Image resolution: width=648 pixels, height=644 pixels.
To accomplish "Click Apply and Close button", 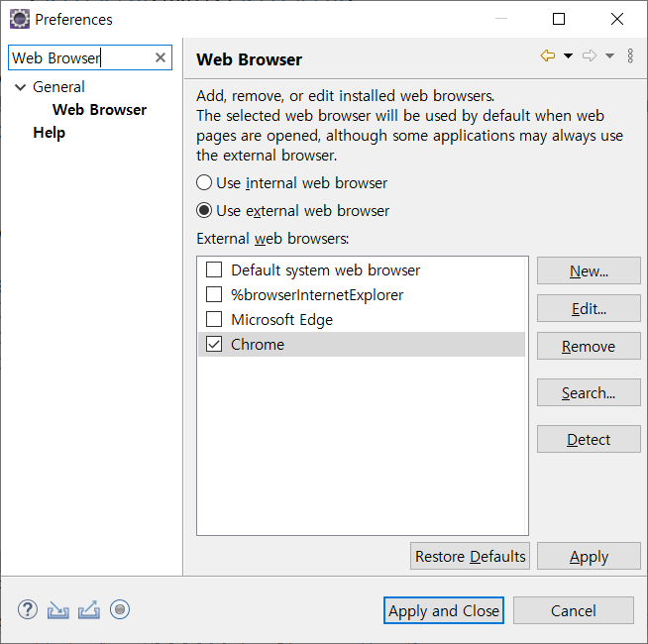I will tap(444, 610).
